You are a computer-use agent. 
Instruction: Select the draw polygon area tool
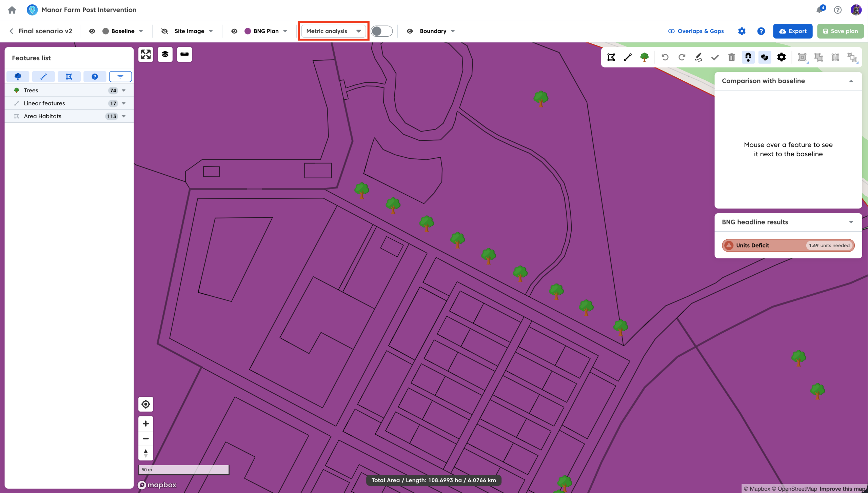[x=611, y=57]
